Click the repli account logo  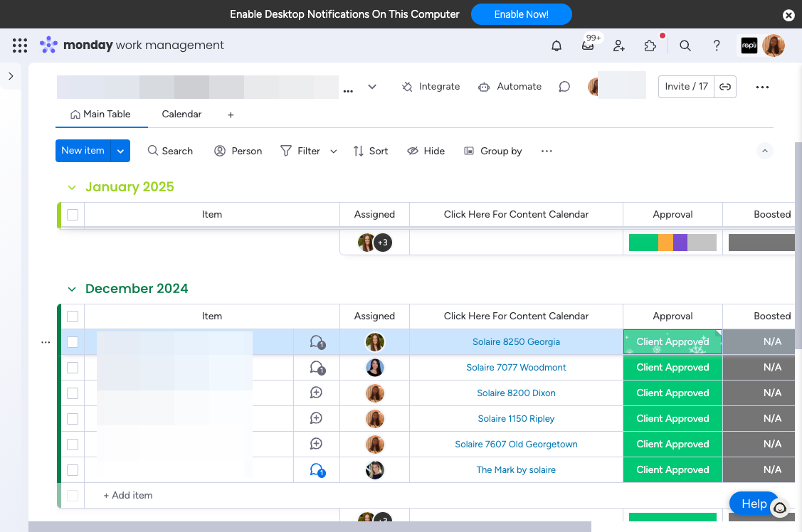[x=749, y=46]
